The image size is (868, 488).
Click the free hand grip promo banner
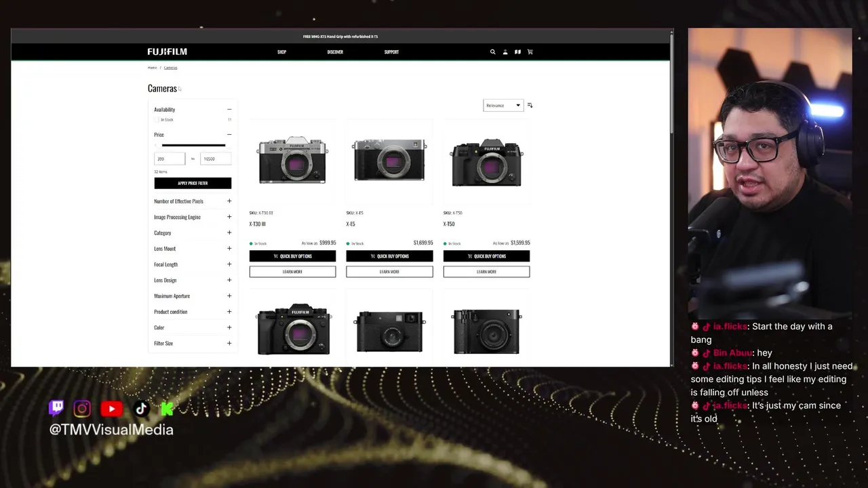point(340,37)
